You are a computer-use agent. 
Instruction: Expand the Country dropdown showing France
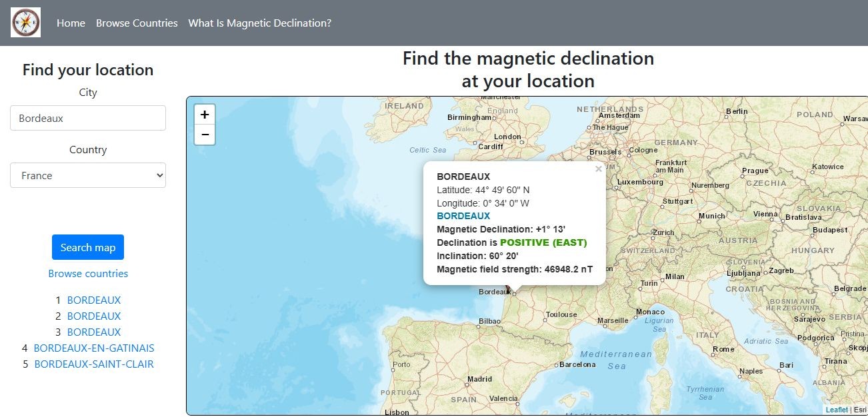(x=88, y=175)
